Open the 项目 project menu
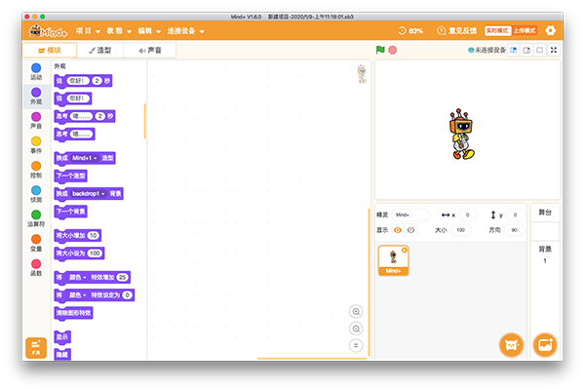This screenshot has width=585, height=392. coord(88,31)
